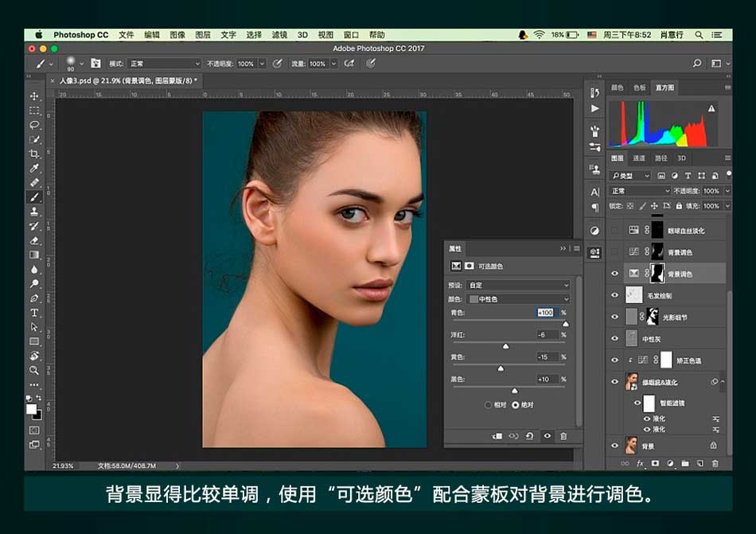The height and width of the screenshot is (534, 756).
Task: Select the Move tool
Action: (34, 96)
